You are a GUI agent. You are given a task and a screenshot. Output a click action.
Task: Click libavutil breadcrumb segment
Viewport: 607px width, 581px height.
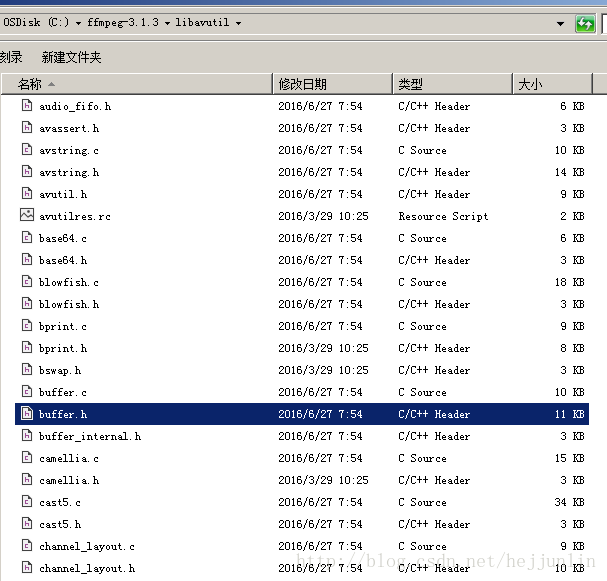point(202,22)
